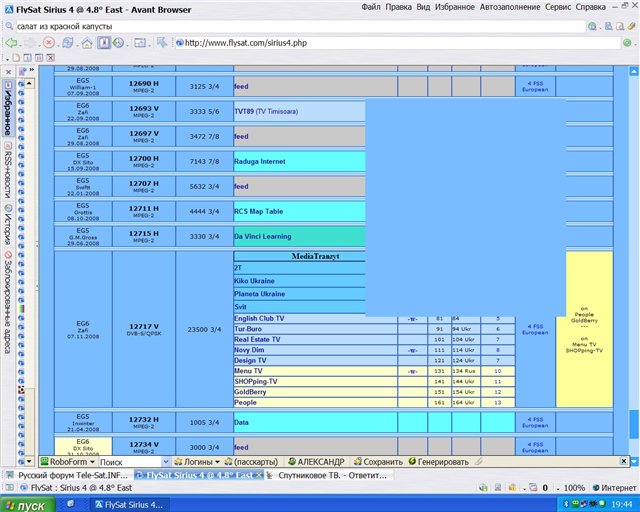
Task: Click the address bar URL field
Action: (398, 43)
